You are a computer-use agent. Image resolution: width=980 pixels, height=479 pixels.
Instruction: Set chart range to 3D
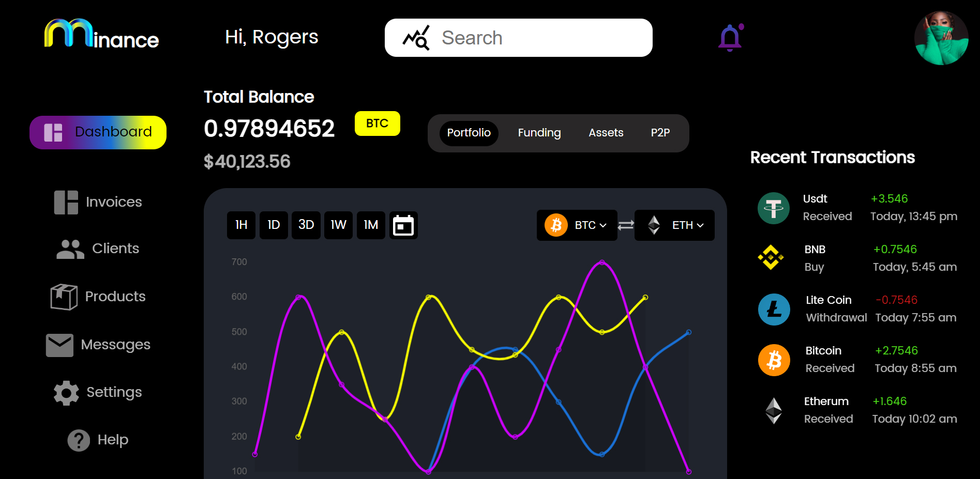(x=306, y=225)
